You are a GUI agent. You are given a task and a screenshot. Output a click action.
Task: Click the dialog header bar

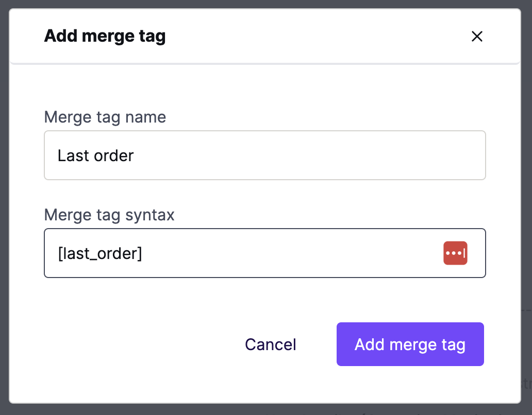264,36
